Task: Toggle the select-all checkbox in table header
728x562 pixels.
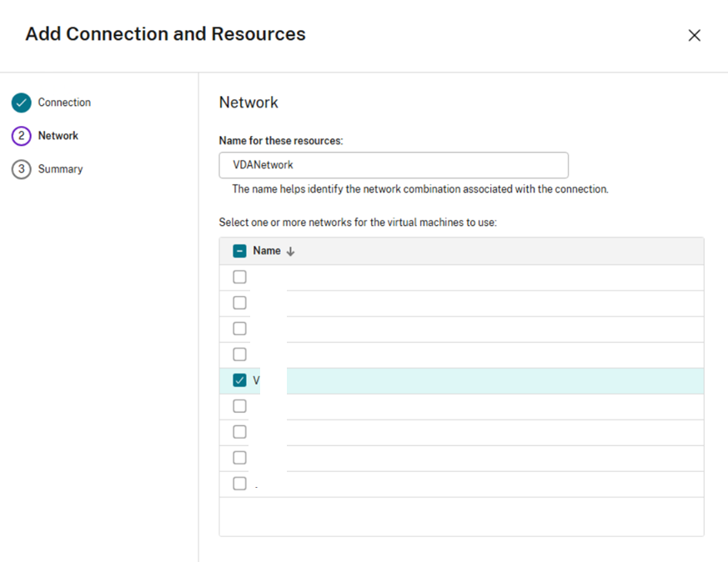Action: (x=239, y=251)
